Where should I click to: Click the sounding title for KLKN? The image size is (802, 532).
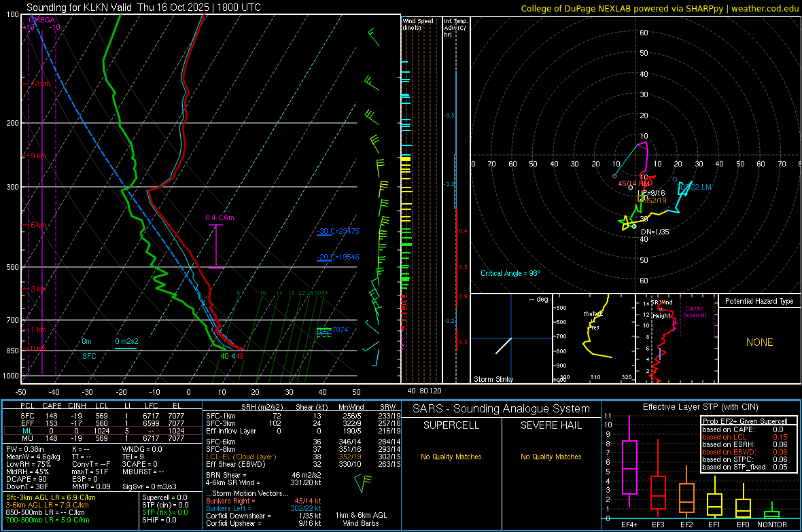(x=143, y=7)
